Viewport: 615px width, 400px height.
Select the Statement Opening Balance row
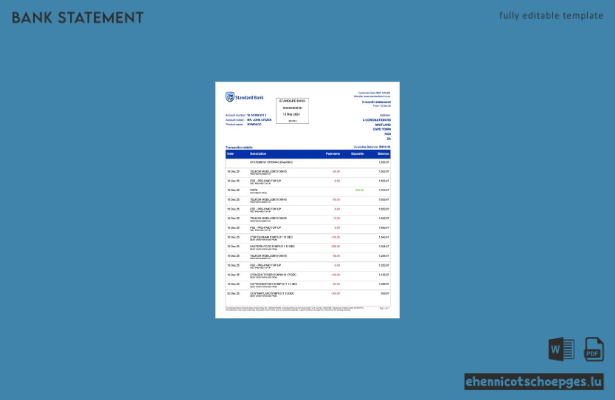308,162
